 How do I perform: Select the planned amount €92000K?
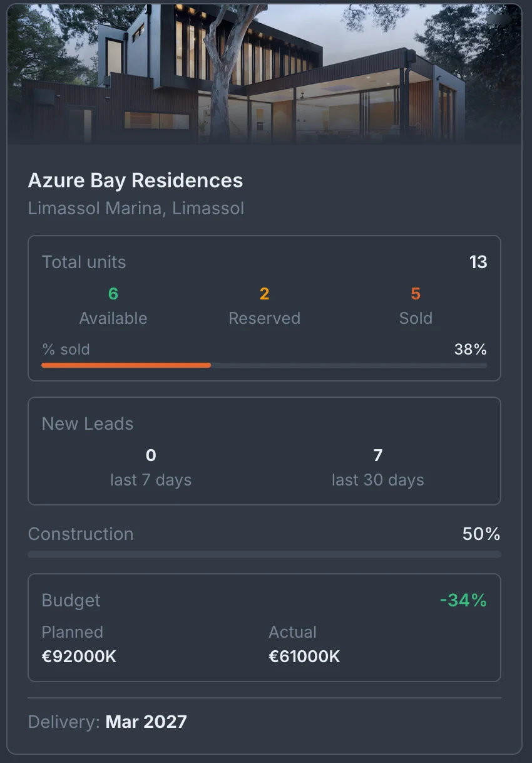tap(79, 657)
